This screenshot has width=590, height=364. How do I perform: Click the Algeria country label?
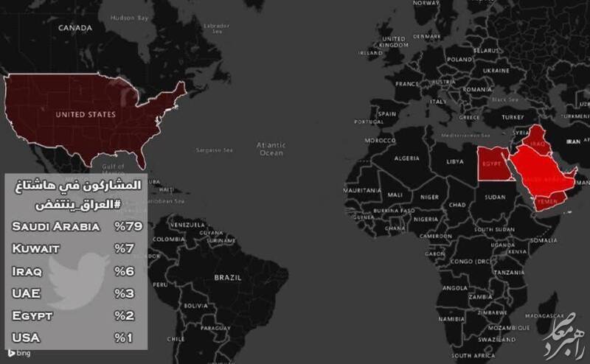tap(407, 158)
